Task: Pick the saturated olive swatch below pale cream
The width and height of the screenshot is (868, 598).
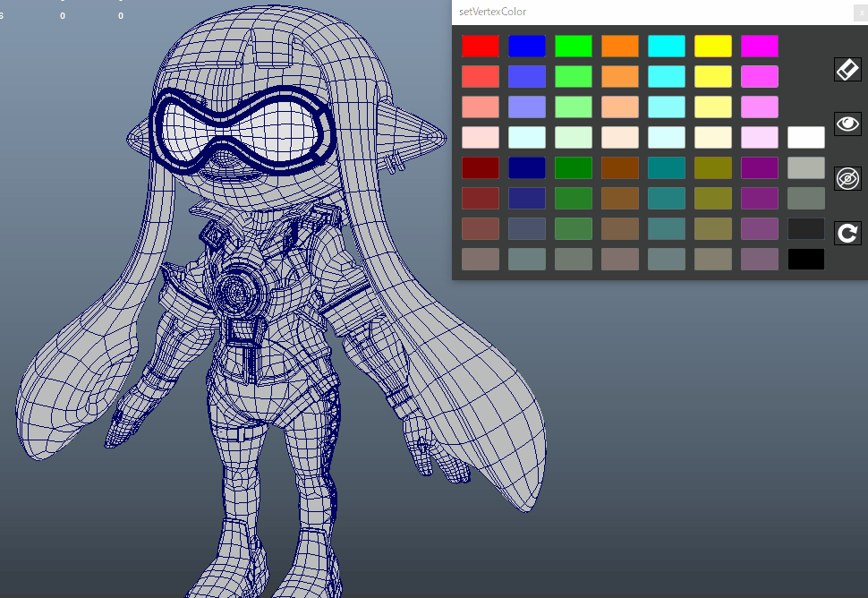Action: (713, 167)
